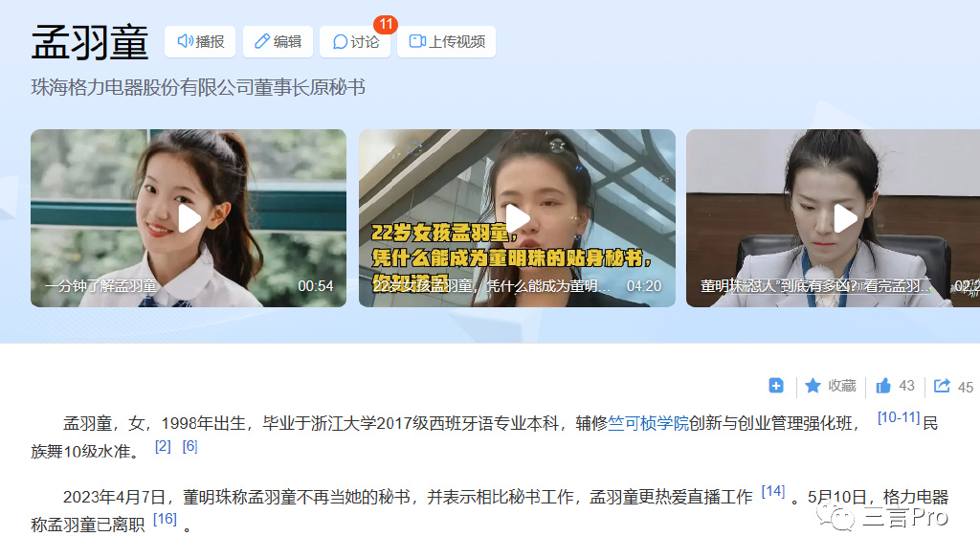Screen dimensions: 980x559
Task: Open citation reference [14]
Action: click(773, 491)
